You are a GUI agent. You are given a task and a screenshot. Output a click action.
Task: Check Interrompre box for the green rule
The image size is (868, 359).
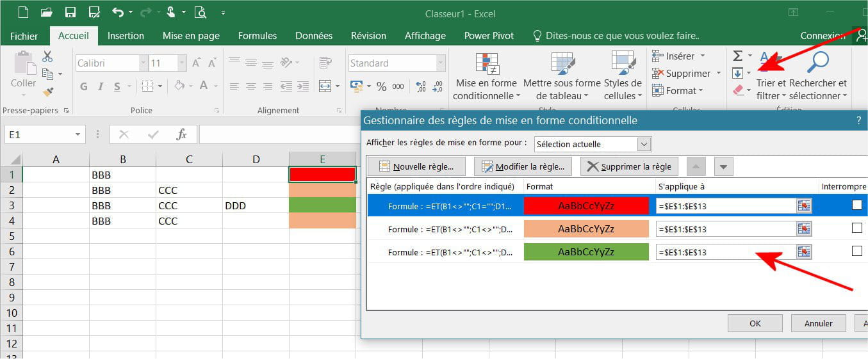pyautogui.click(x=856, y=251)
